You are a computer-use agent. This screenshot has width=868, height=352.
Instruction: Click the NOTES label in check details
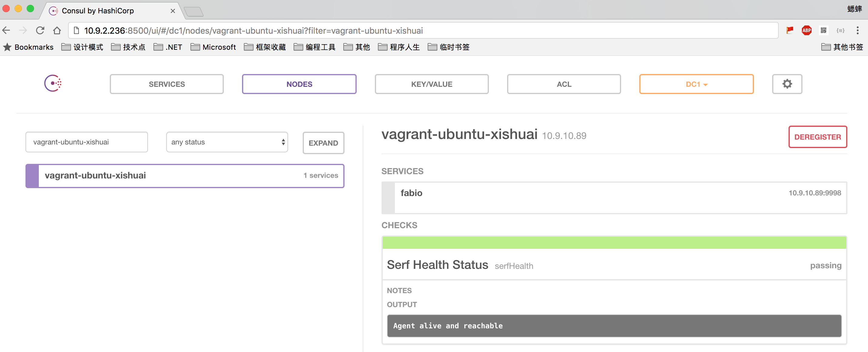(x=399, y=291)
